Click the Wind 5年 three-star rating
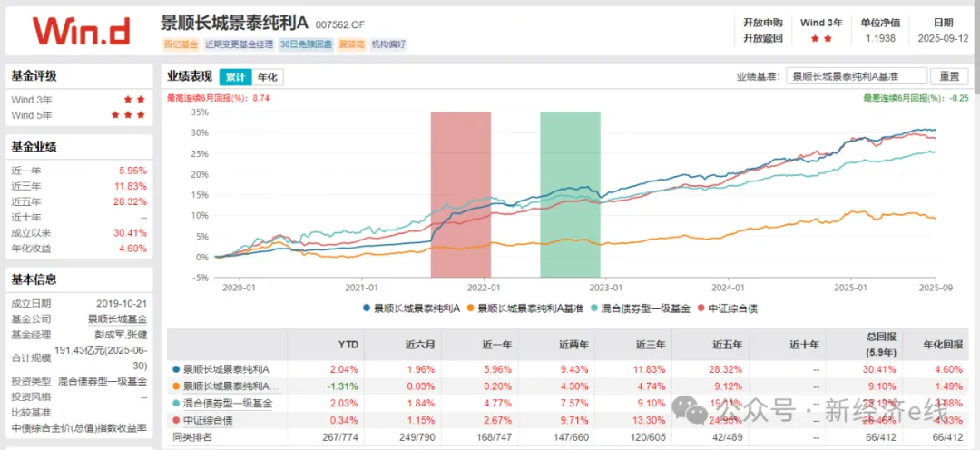 click(128, 115)
